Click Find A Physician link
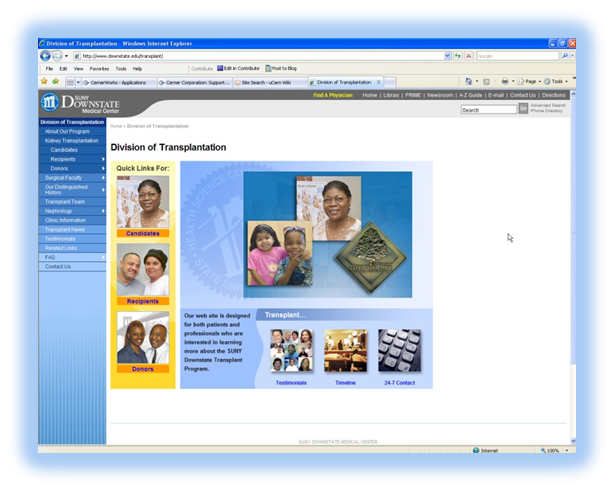Image resolution: width=614 pixels, height=491 pixels. 333,95
